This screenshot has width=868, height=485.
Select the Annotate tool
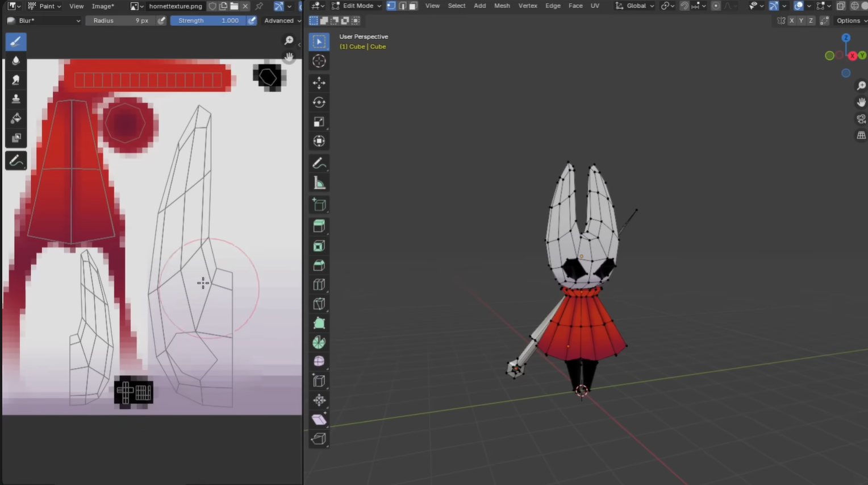319,163
